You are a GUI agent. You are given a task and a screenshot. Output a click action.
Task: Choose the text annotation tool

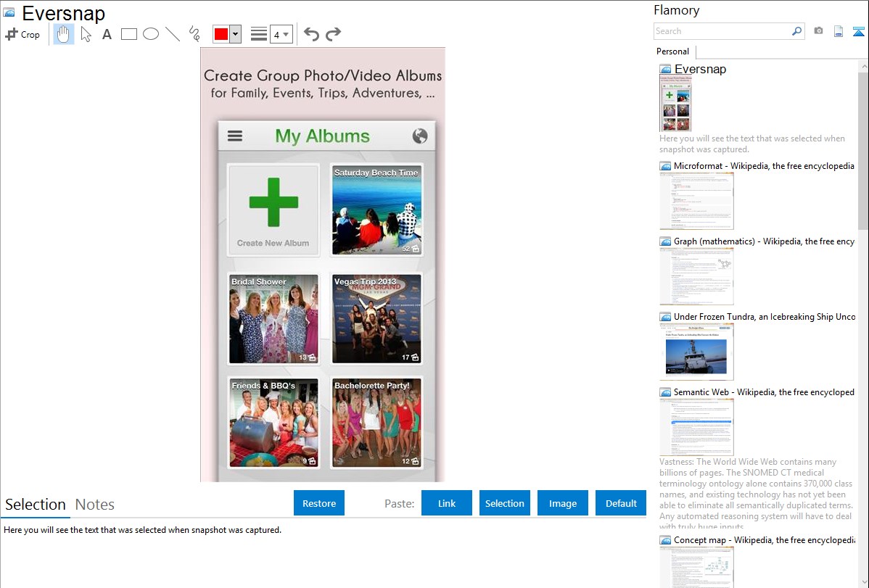pyautogui.click(x=107, y=34)
